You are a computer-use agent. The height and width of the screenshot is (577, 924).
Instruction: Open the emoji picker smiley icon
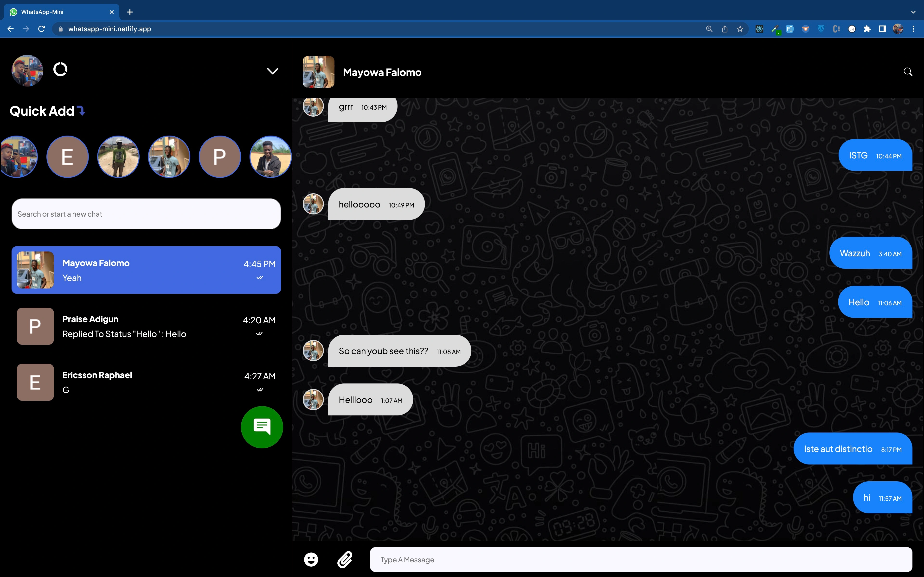311,559
